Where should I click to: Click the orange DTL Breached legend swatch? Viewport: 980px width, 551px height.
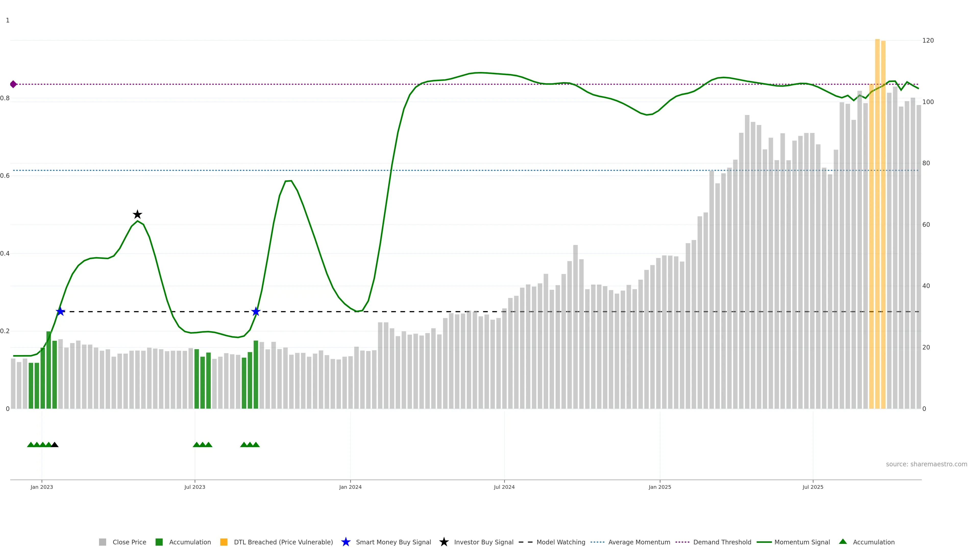[224, 542]
